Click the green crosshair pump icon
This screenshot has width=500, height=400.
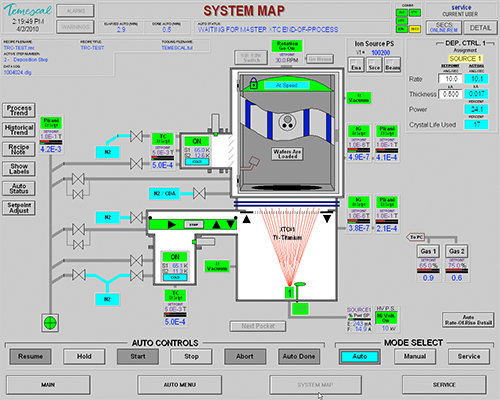[x=50, y=322]
